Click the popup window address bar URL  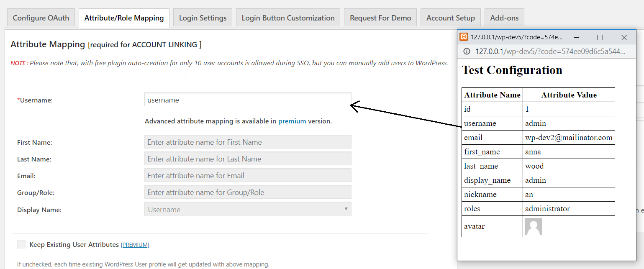pyautogui.click(x=550, y=51)
